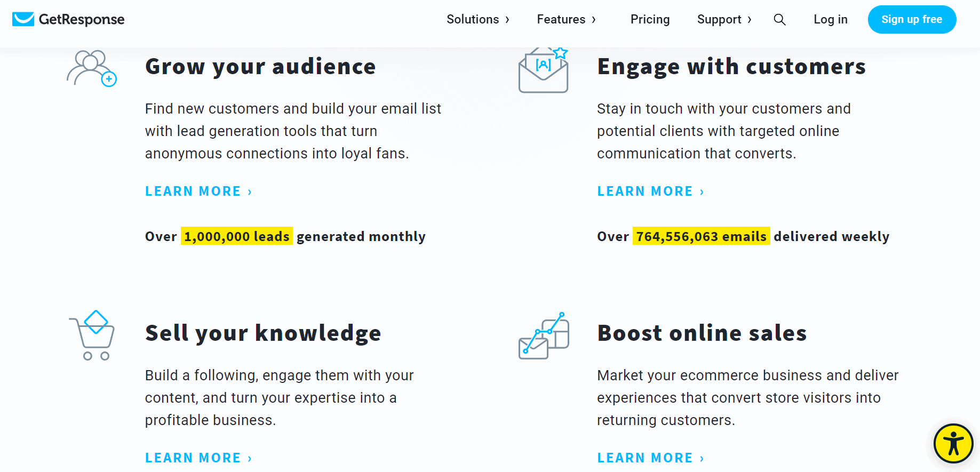Open Learn More under Sell your knowledge
Screen dimensions: 980x472
[x=198, y=458]
